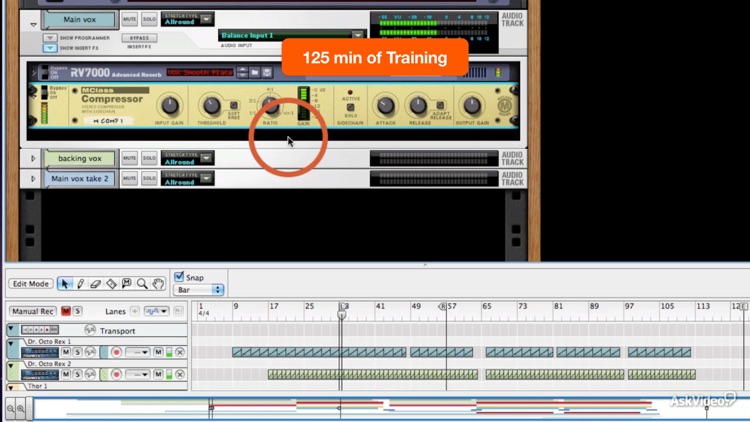This screenshot has width=750, height=422.
Task: Click RV7000 save patch disk icon
Action: 267,72
